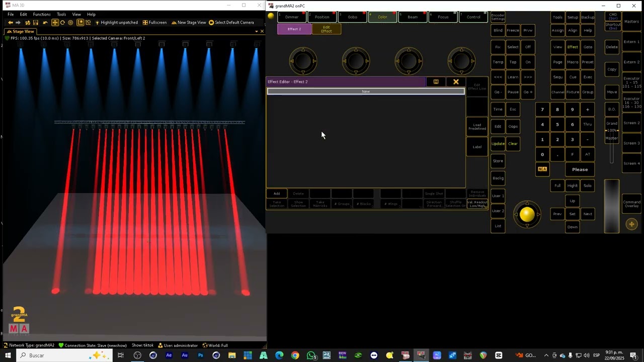The height and width of the screenshot is (362, 644).
Task: Select the Gobo preset type tab
Action: 352,17
